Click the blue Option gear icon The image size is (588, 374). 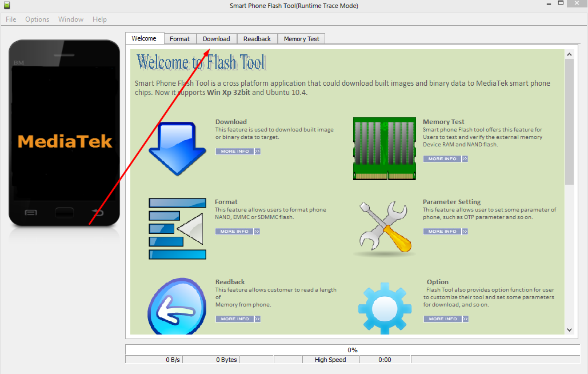385,308
